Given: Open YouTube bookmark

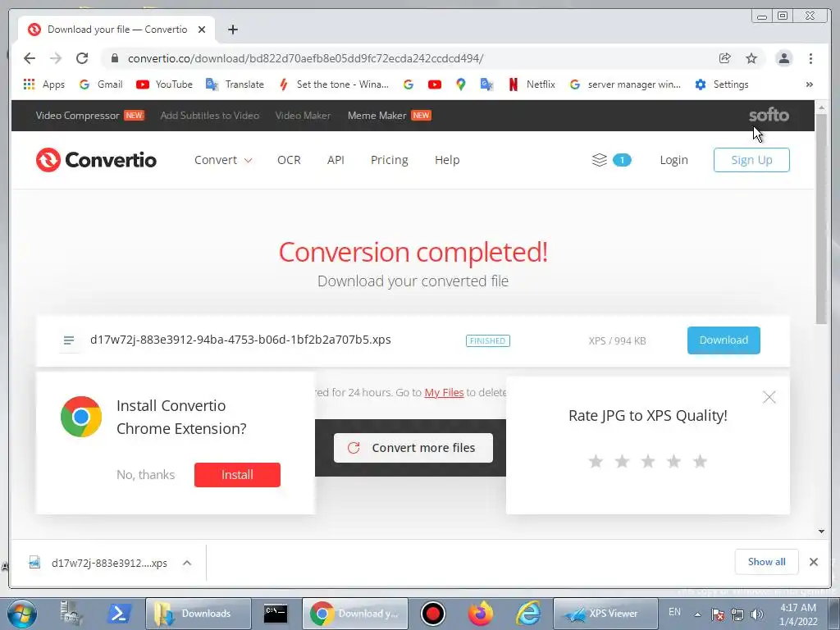Looking at the screenshot, I should tap(164, 84).
